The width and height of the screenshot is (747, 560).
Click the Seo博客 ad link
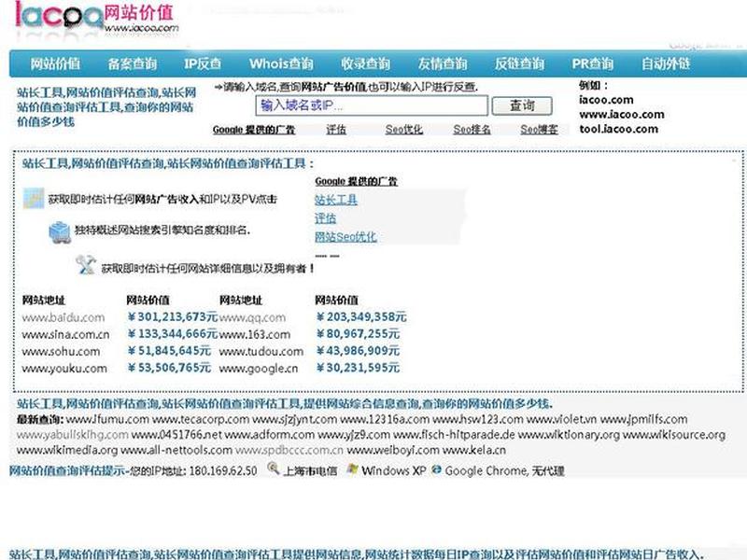[x=540, y=129]
